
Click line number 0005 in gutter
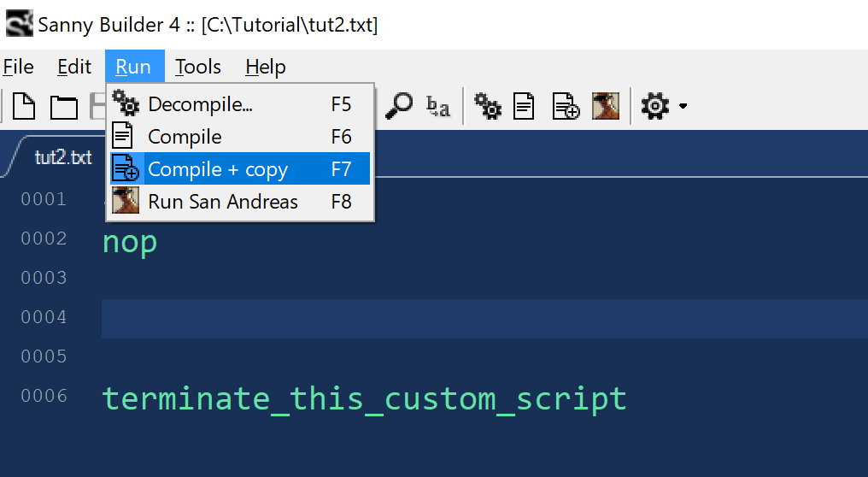click(44, 356)
